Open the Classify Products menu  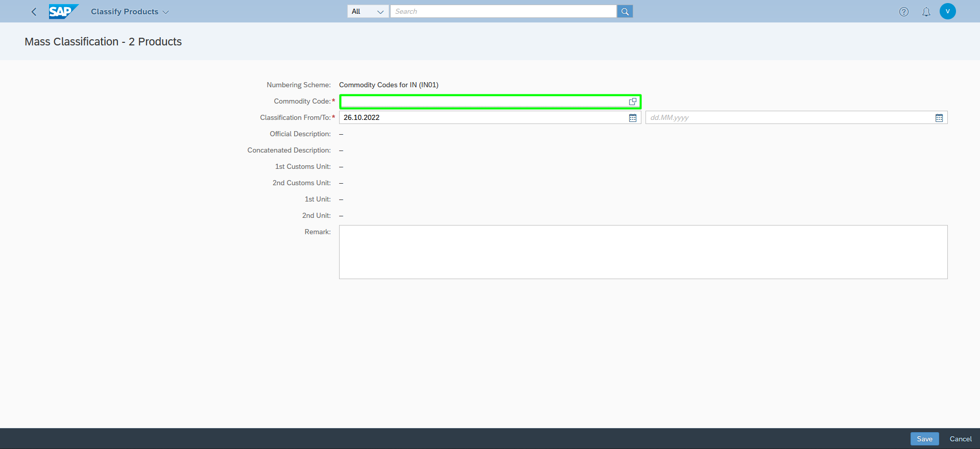[x=130, y=11]
